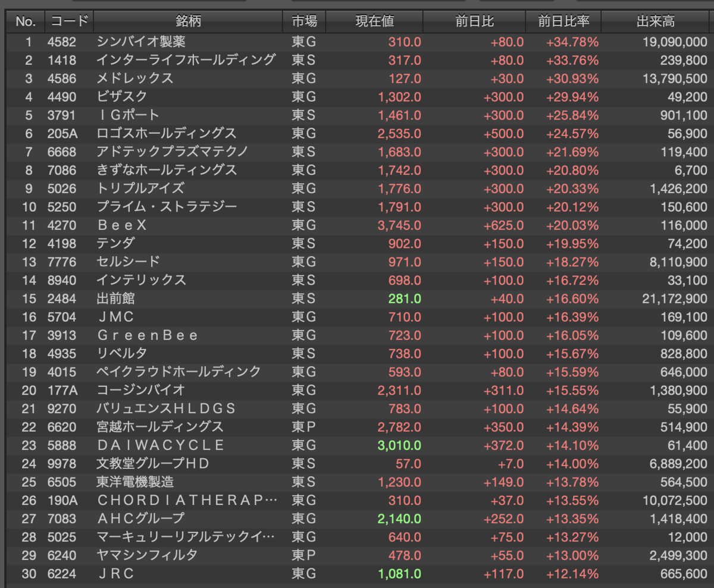Image resolution: width=714 pixels, height=588 pixels.
Task: Click the +625.0 price change
Action: point(504,225)
